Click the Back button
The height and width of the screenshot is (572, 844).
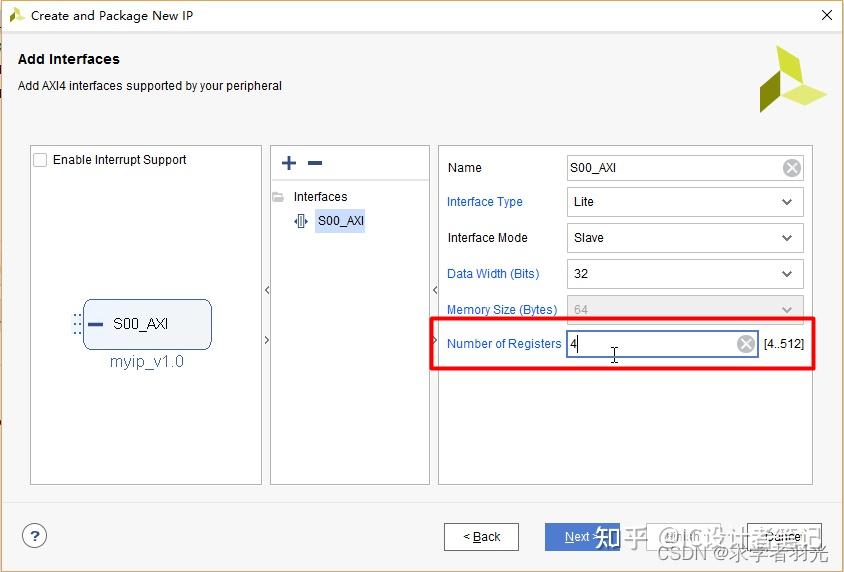(481, 537)
